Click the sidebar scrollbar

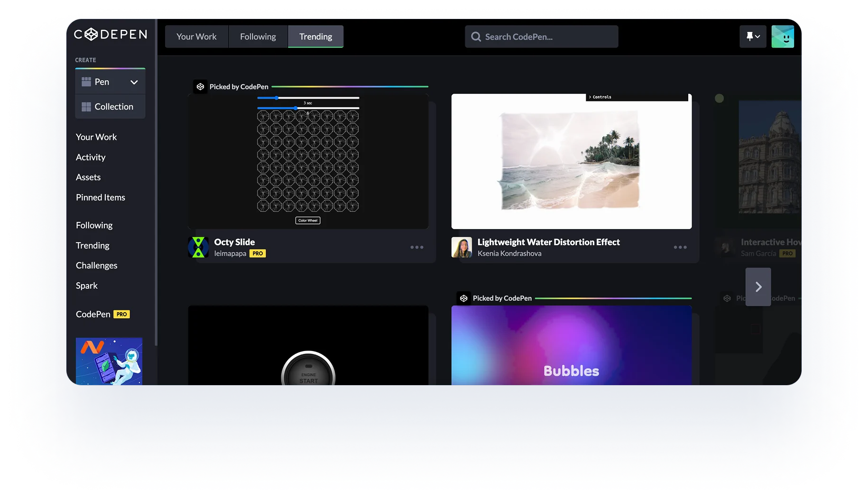pos(156,183)
